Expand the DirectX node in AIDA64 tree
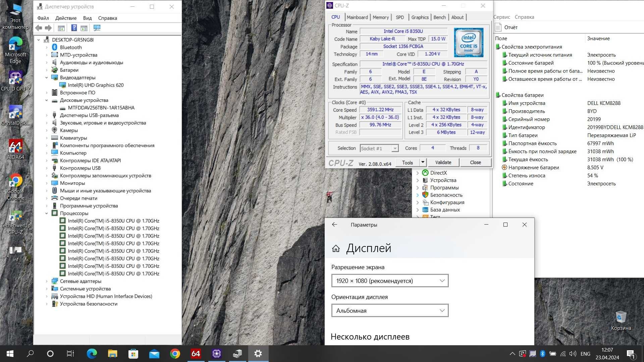Image resolution: width=644 pixels, height=362 pixels. (x=418, y=173)
